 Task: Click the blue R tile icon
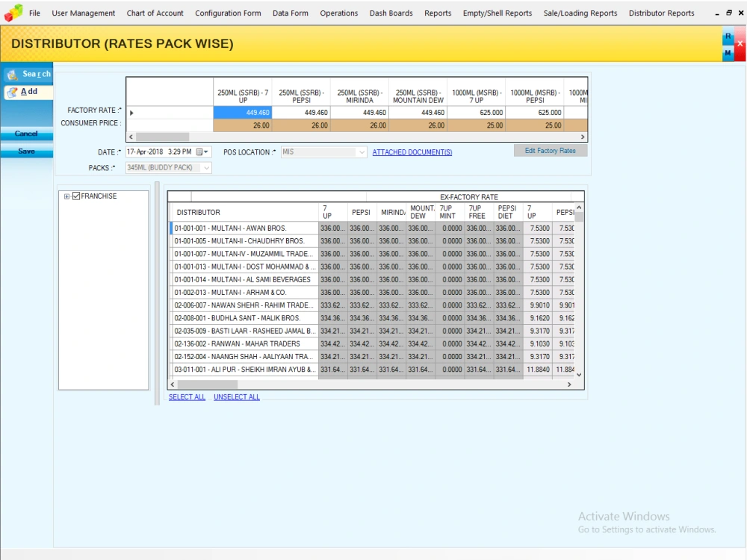(x=728, y=36)
